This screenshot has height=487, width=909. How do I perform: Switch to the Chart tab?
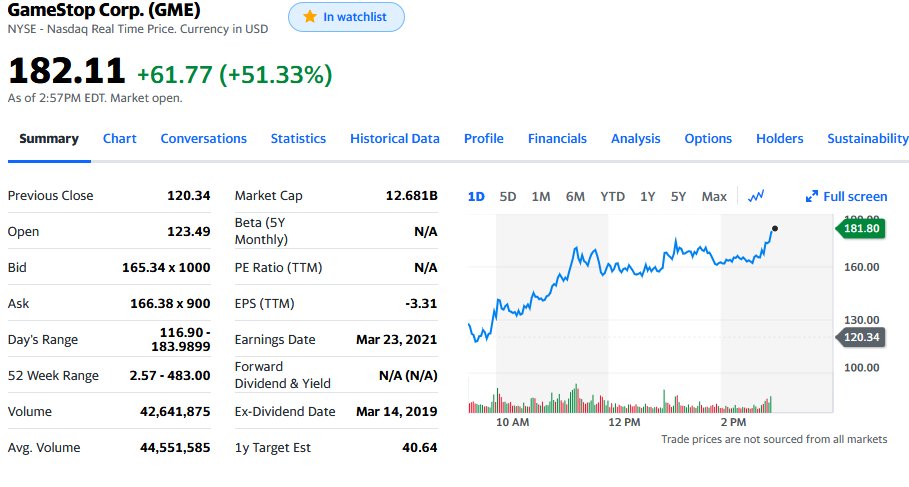[119, 139]
